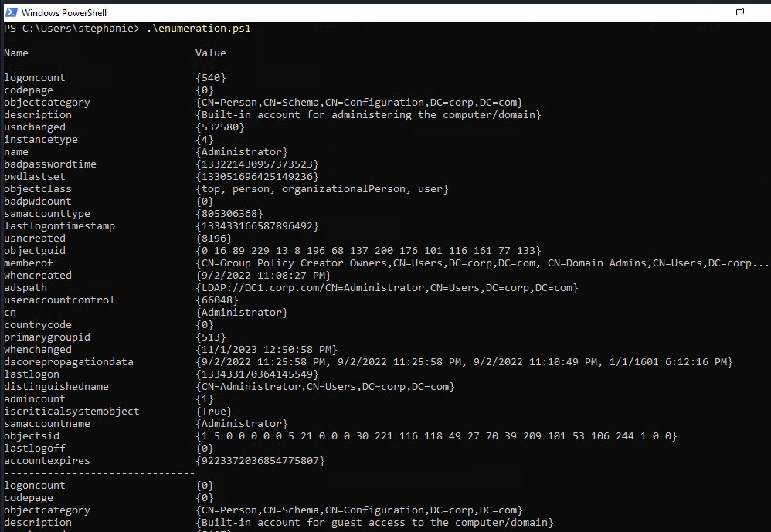Click the PS C:\Users\stephanie> prompt

point(72,29)
